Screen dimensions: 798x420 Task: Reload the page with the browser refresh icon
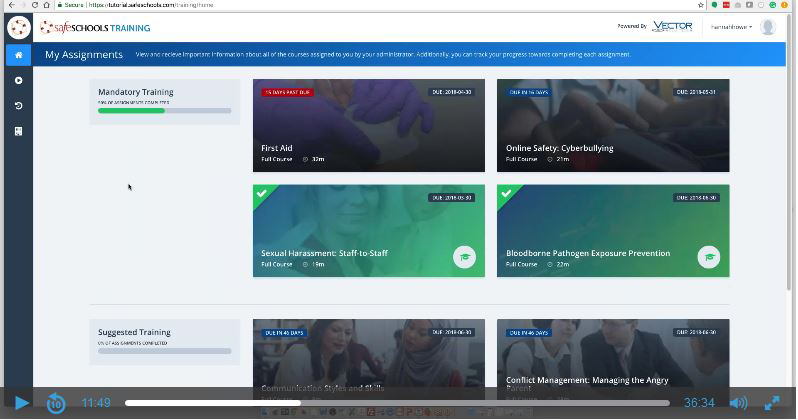[35, 5]
